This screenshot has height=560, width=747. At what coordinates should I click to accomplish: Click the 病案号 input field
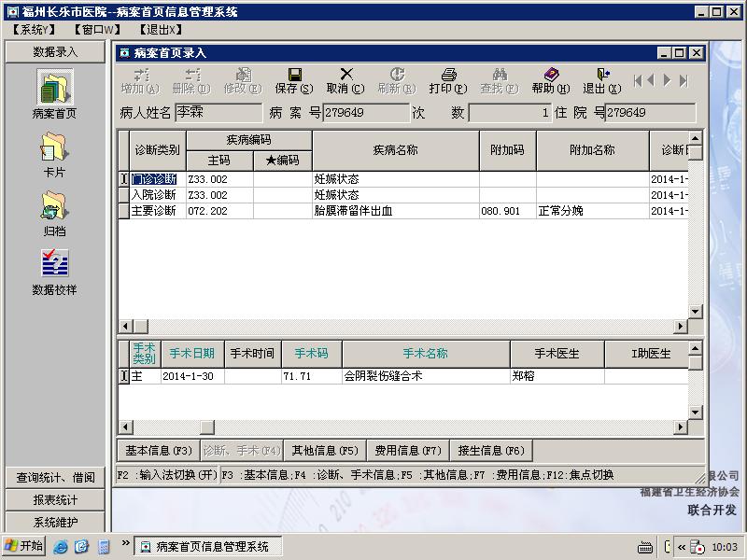(x=366, y=113)
